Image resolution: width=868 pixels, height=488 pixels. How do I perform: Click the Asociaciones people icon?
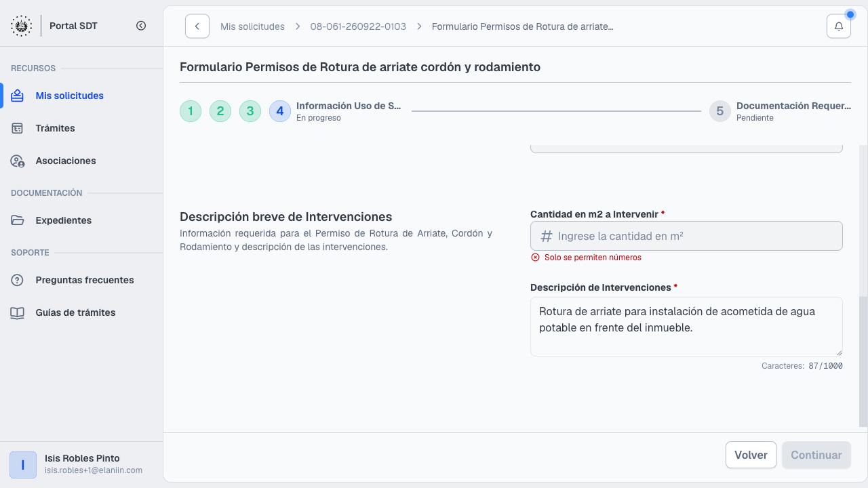pos(18,161)
